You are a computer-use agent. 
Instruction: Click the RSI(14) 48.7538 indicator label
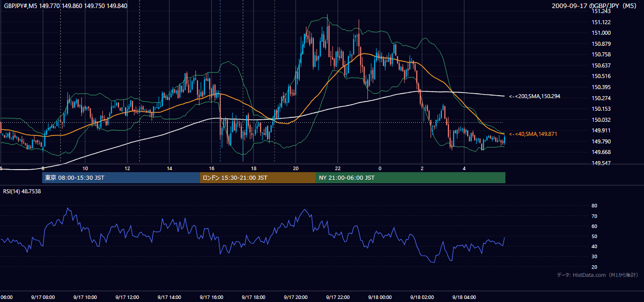pyautogui.click(x=22, y=191)
